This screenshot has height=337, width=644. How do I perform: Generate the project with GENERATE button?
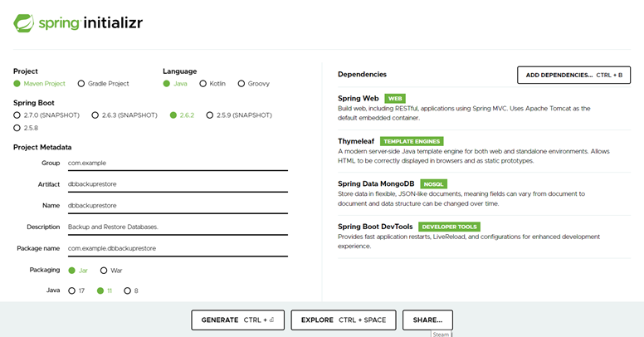click(x=238, y=320)
